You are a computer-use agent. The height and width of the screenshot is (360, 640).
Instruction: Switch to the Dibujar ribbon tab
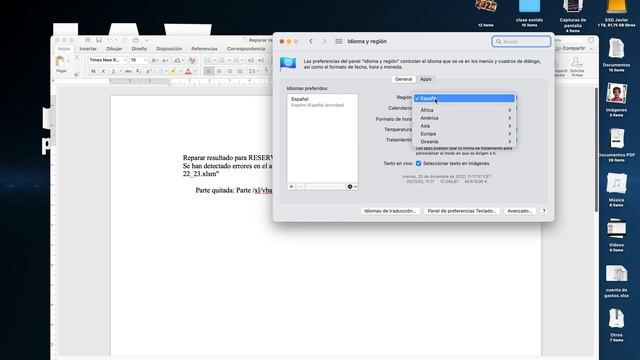[114, 49]
